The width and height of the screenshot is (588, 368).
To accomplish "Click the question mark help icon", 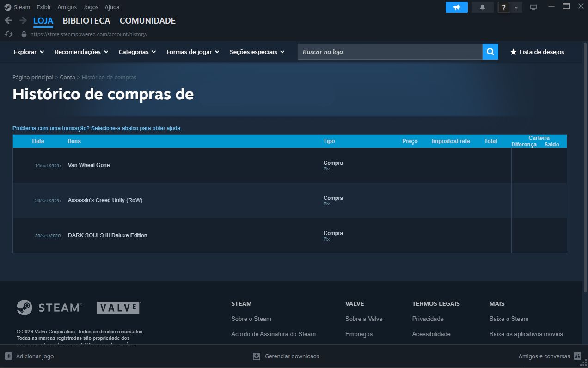I will click(504, 7).
